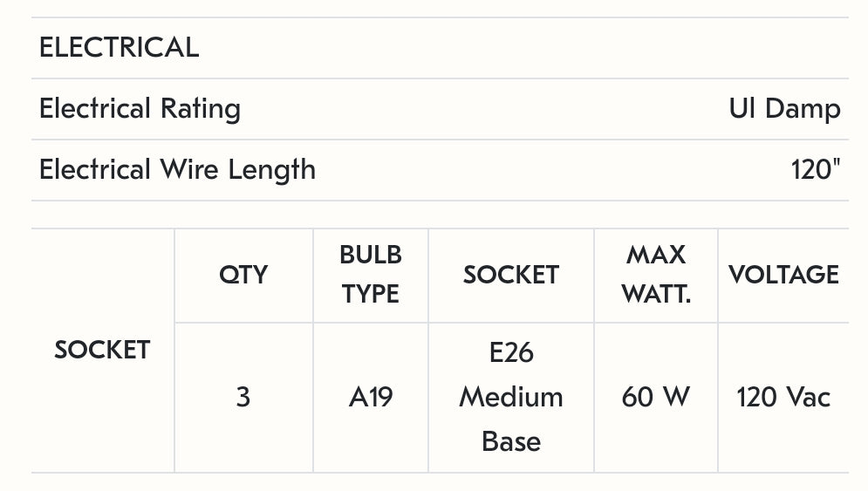Select the A19 bulb type value
The width and height of the screenshot is (868, 491).
[371, 398]
